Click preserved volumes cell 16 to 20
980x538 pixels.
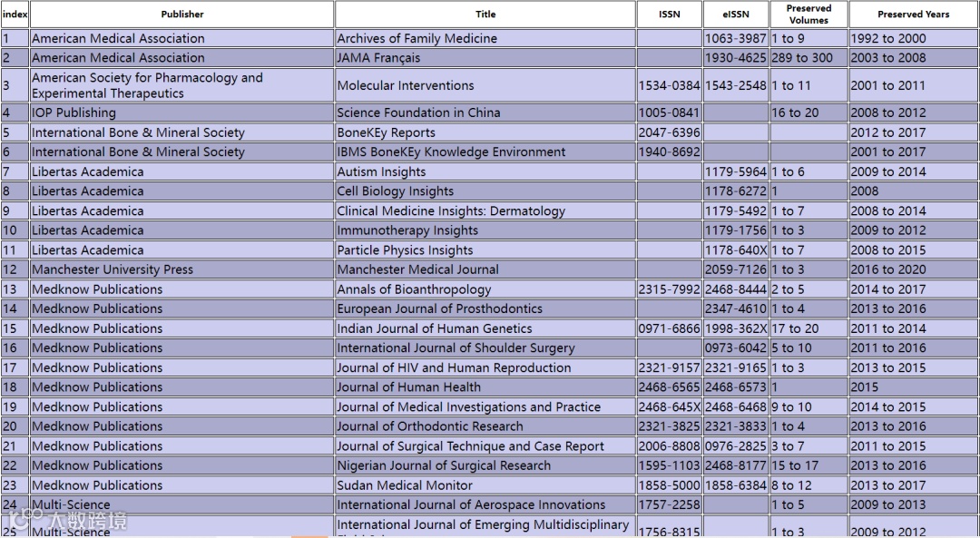point(808,112)
